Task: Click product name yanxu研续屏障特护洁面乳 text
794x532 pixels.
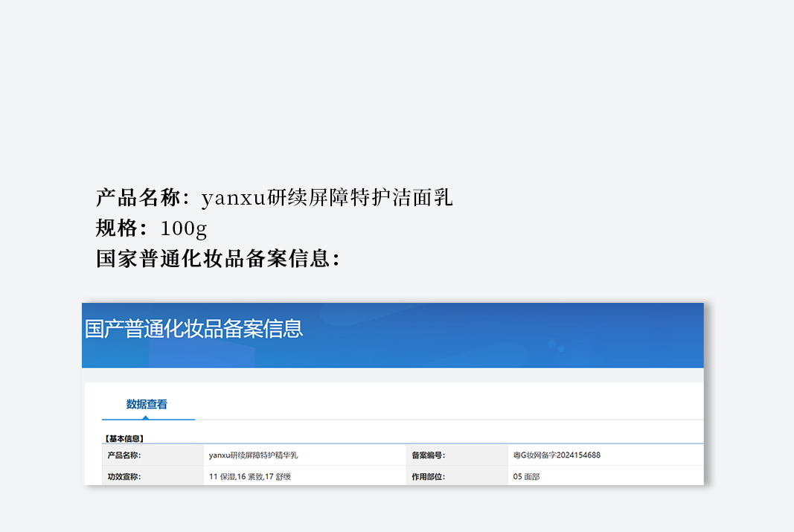Action: tap(327, 198)
